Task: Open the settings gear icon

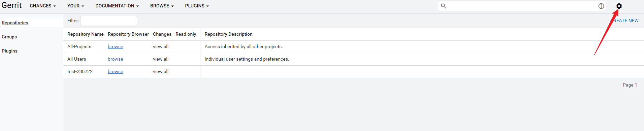Action: 619,6
